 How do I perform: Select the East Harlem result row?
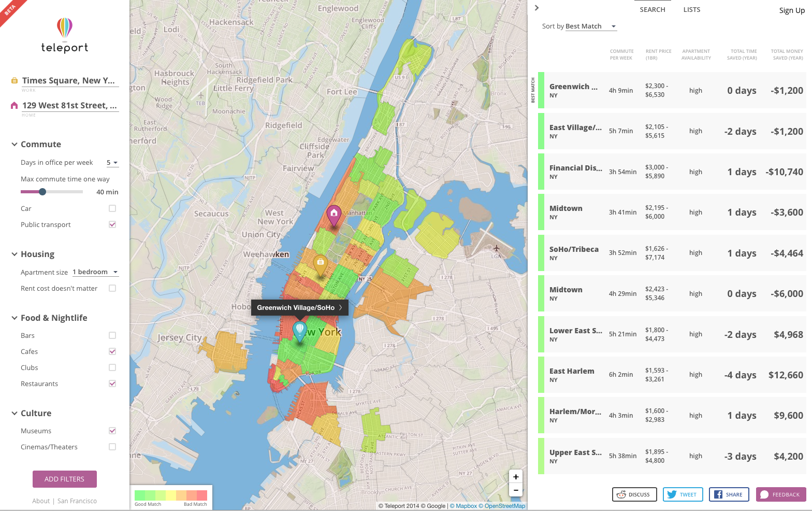pos(672,375)
